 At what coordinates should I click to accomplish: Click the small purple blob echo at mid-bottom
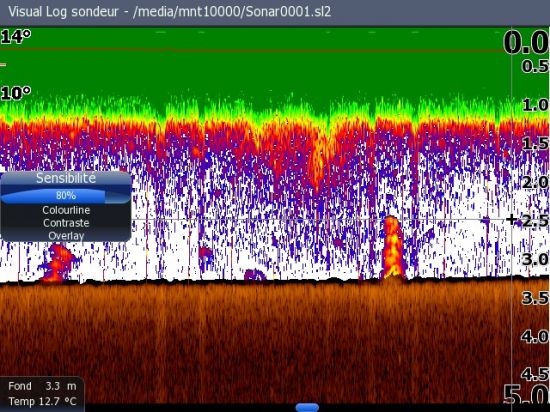(206, 254)
